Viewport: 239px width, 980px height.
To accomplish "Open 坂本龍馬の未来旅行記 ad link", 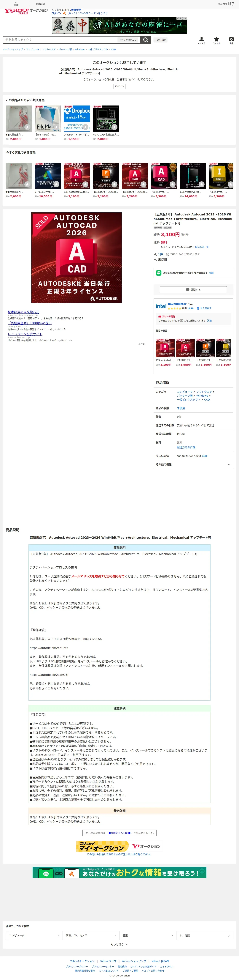I will 23,312.
